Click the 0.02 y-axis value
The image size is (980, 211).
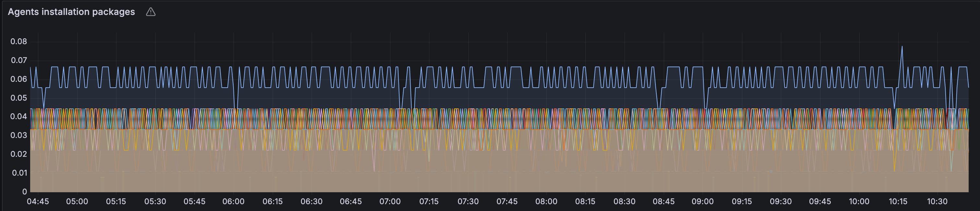point(18,154)
